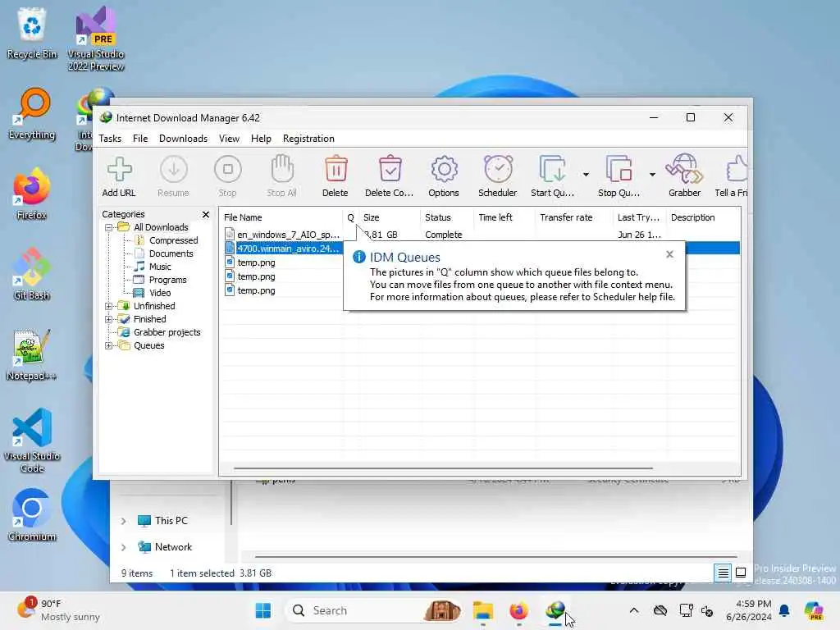The width and height of the screenshot is (840, 630).
Task: Collapse the All Downloads tree node
Action: click(x=109, y=228)
